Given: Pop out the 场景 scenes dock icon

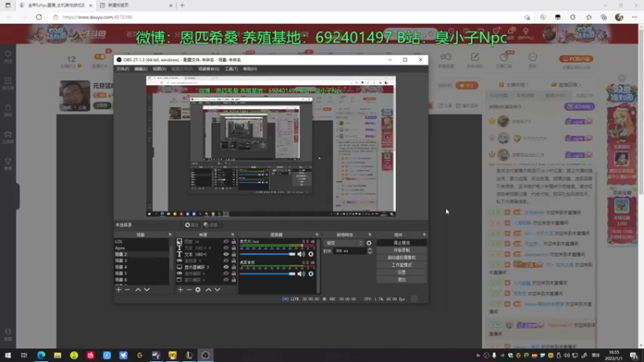Looking at the screenshot, I should pyautogui.click(x=170, y=235).
